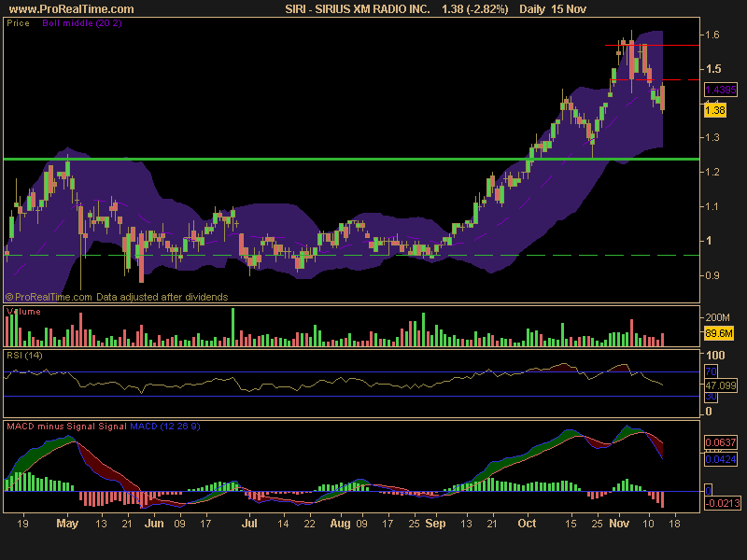Click the Price panel label

tap(18, 22)
